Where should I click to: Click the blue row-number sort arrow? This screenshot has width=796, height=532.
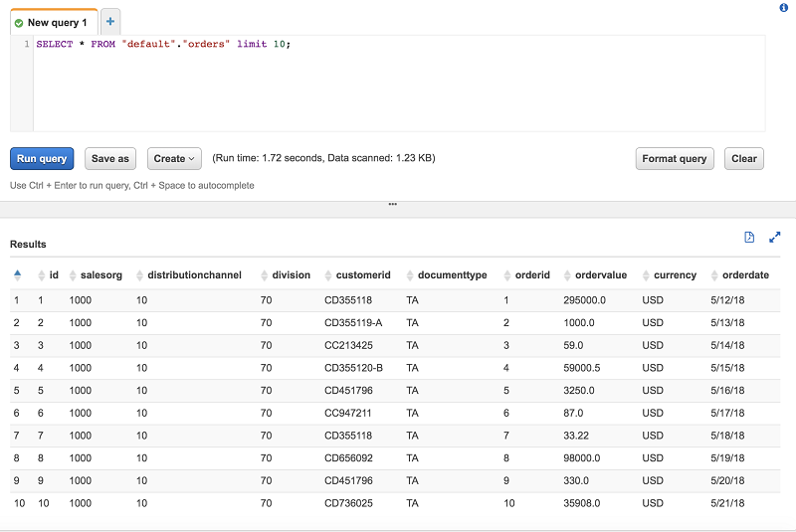click(17, 275)
